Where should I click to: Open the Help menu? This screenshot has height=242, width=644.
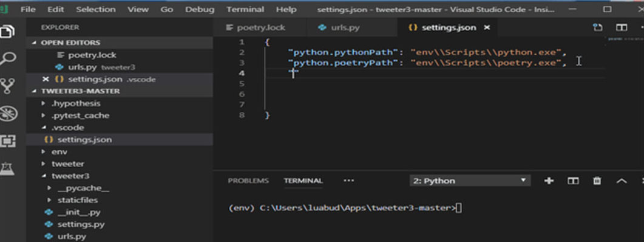(x=286, y=9)
